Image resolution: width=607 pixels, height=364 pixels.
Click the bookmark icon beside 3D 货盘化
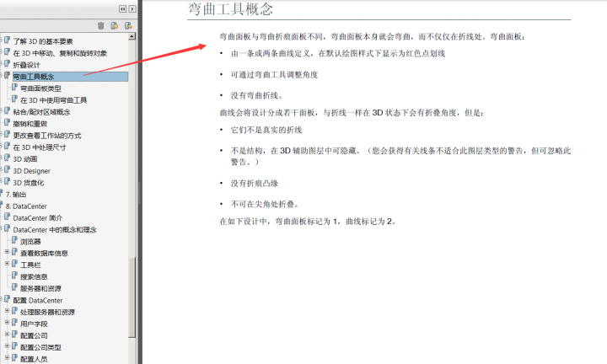pos(8,181)
